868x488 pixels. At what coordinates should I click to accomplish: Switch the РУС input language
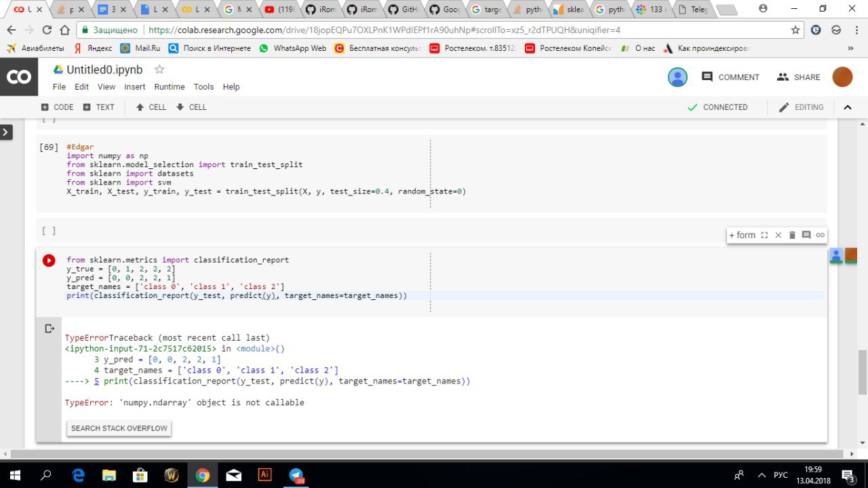[x=781, y=475]
